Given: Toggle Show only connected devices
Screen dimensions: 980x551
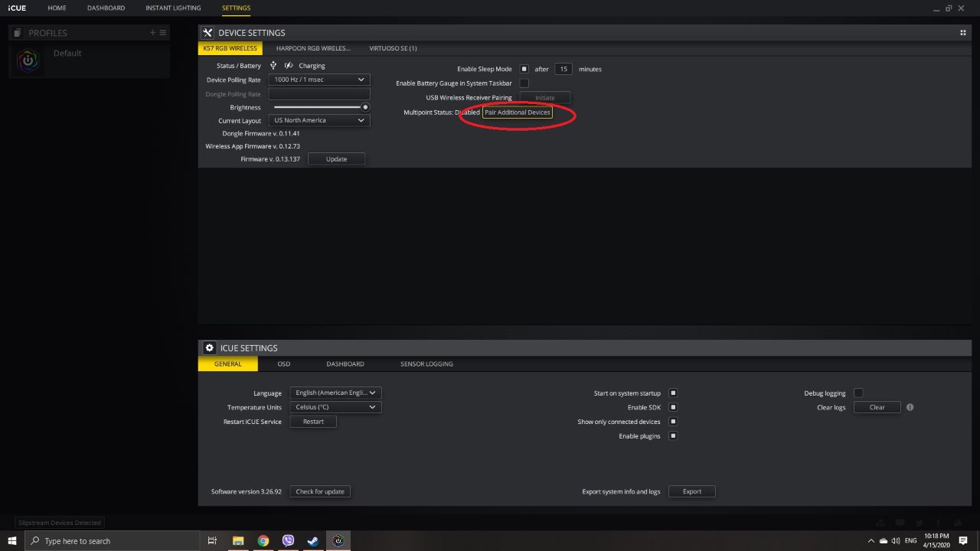Looking at the screenshot, I should click(x=673, y=422).
